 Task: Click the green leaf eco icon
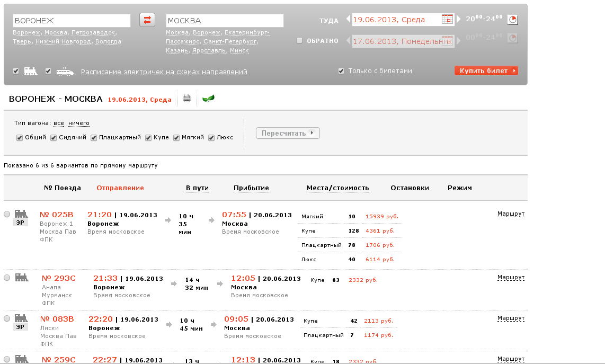click(x=208, y=98)
